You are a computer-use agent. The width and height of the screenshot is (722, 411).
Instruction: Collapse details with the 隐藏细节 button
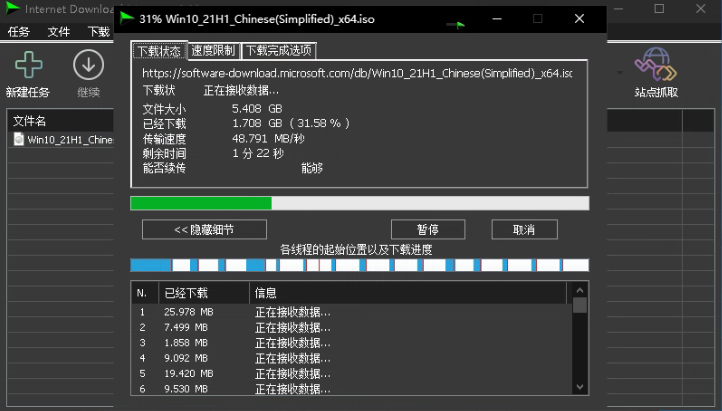pos(204,230)
